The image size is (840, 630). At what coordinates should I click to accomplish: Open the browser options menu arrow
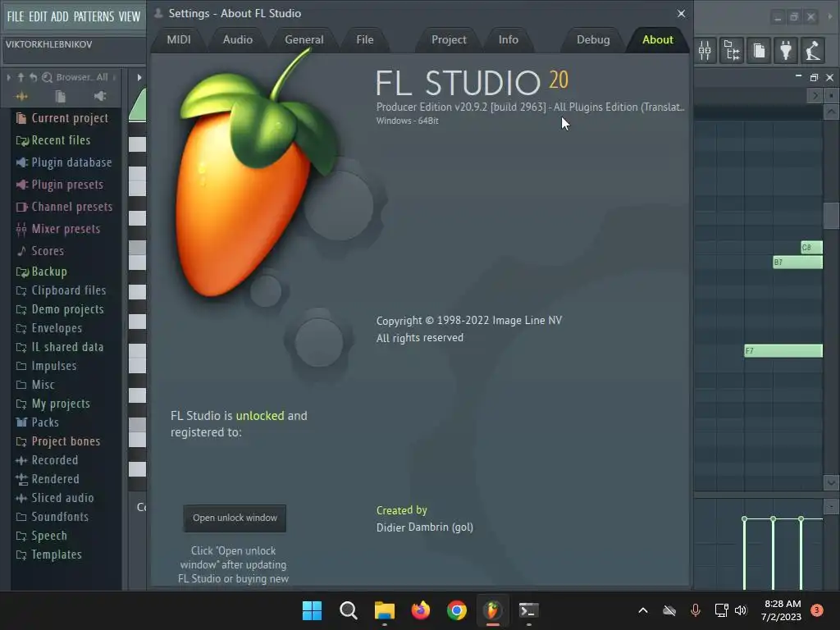[8, 77]
